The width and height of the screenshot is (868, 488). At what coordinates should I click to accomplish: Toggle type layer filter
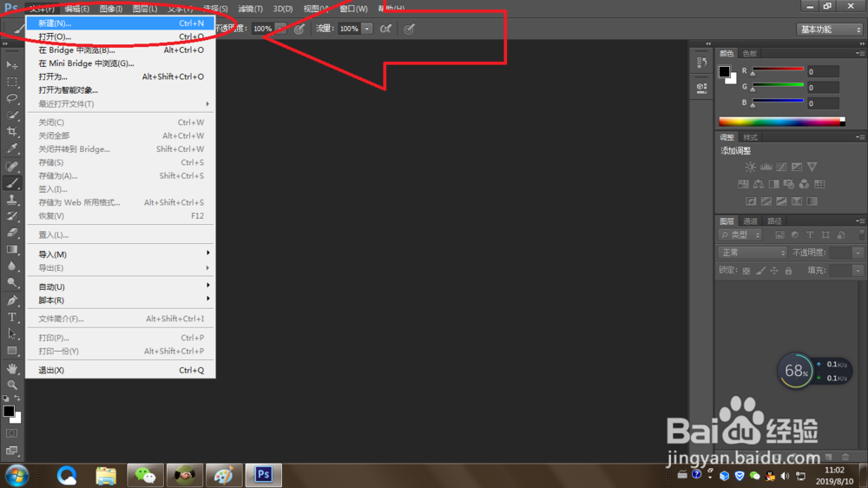pos(810,234)
